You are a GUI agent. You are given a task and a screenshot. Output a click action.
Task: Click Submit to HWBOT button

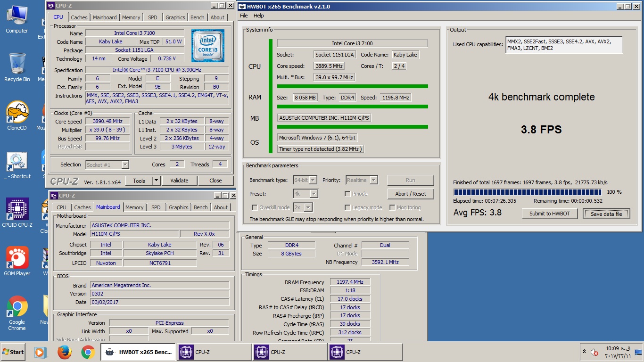550,214
